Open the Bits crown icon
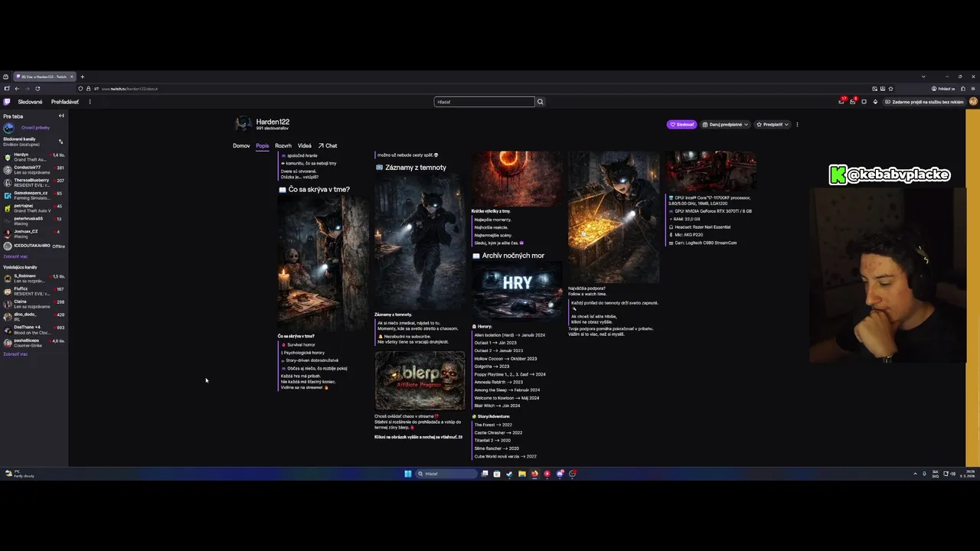 point(875,102)
